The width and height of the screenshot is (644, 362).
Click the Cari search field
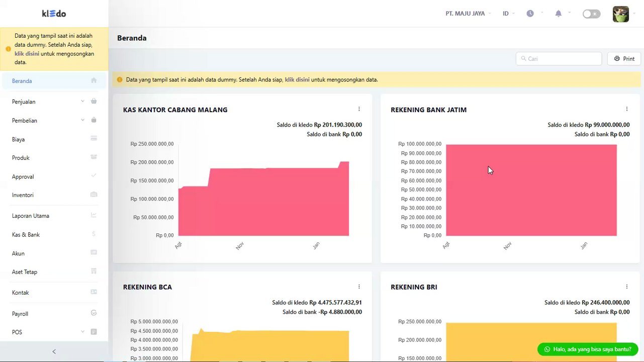coord(559,59)
